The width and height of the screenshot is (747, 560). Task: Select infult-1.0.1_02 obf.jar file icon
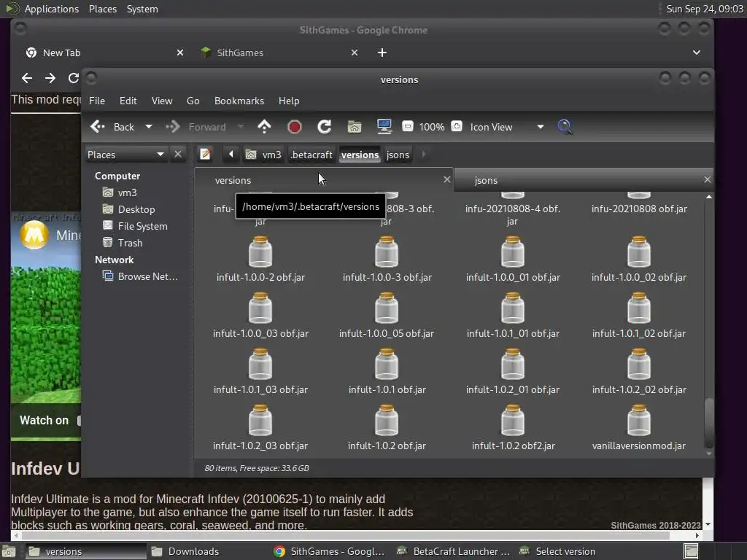point(639,308)
